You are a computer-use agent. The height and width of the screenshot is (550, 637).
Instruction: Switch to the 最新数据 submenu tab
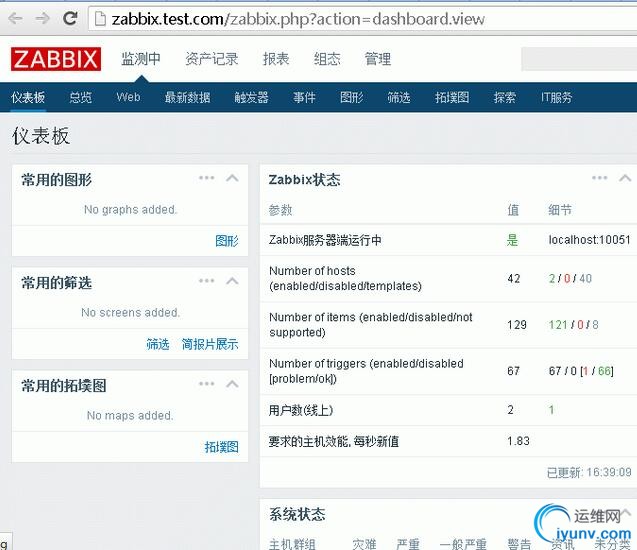pos(187,97)
